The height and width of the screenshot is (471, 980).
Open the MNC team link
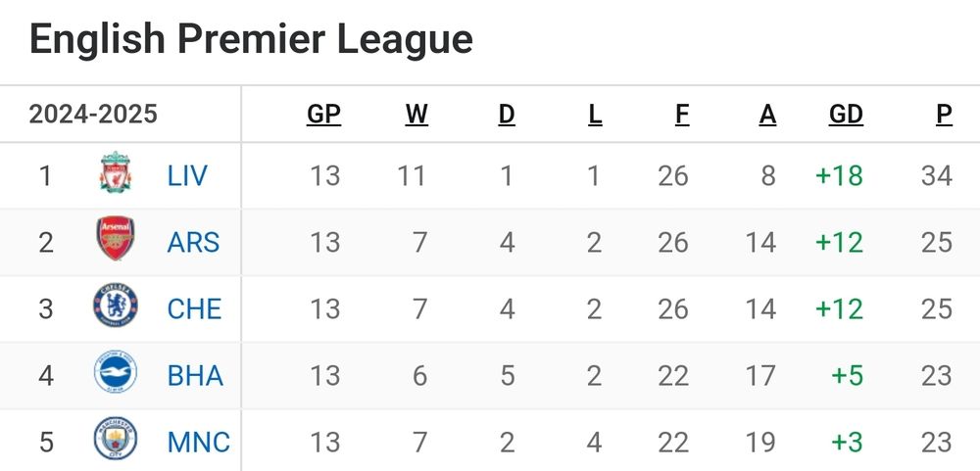coord(199,442)
